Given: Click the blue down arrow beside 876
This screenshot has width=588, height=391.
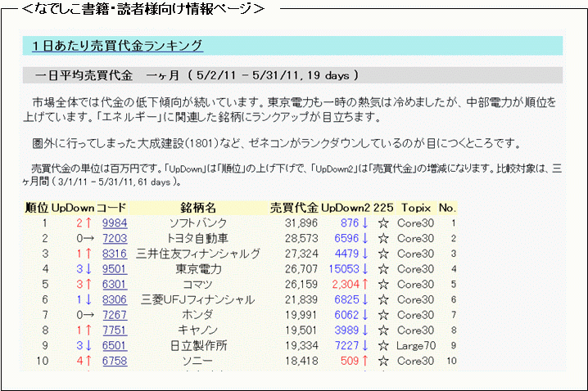Looking at the screenshot, I should 365,223.
